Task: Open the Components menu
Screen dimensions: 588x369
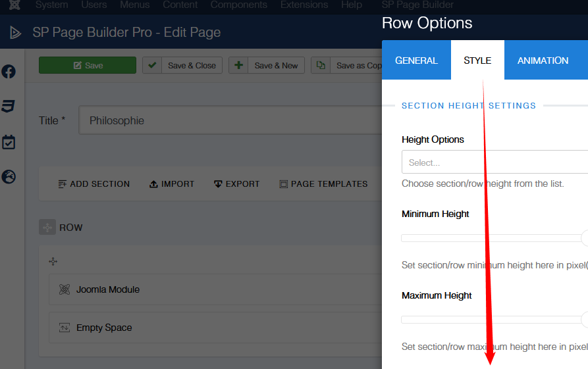Action: 239,5
